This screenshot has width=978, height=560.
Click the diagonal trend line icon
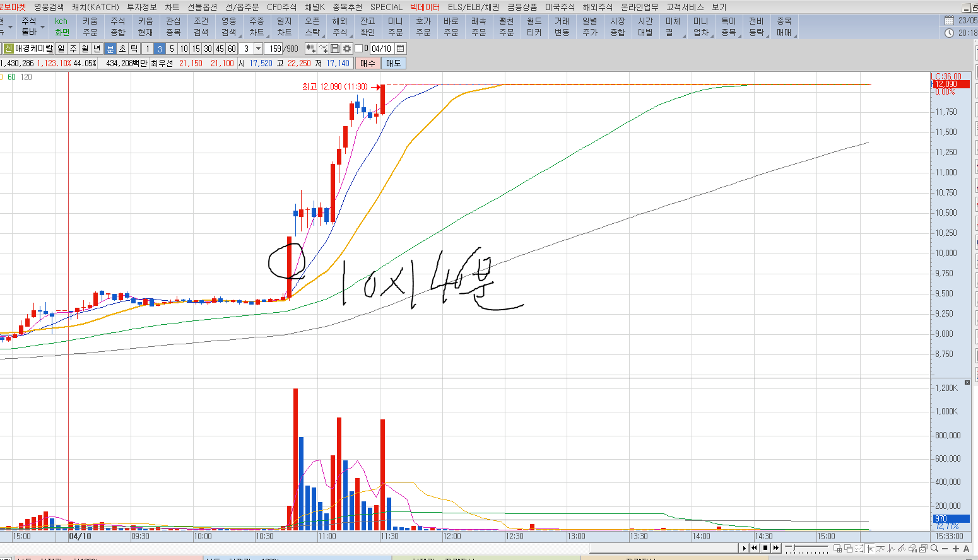click(902, 548)
